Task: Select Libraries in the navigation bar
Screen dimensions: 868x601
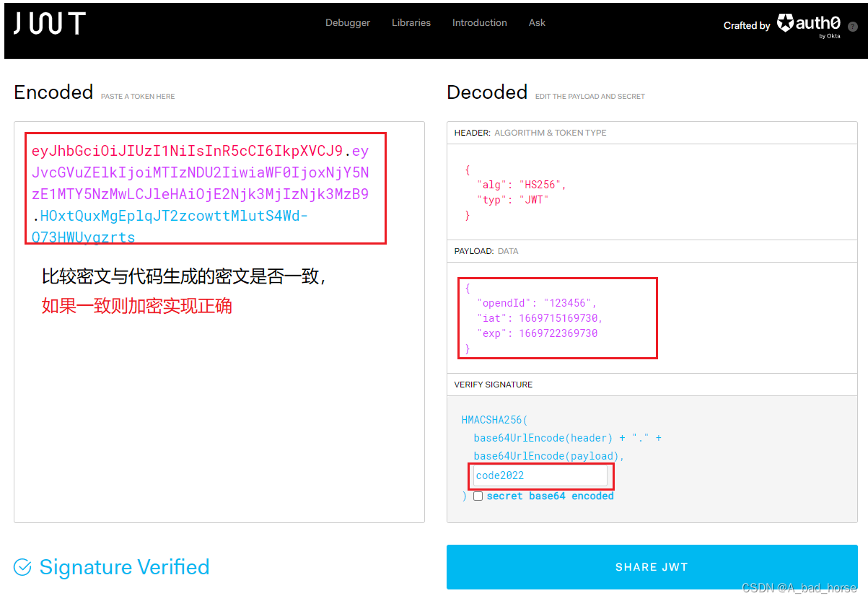Action: click(411, 22)
